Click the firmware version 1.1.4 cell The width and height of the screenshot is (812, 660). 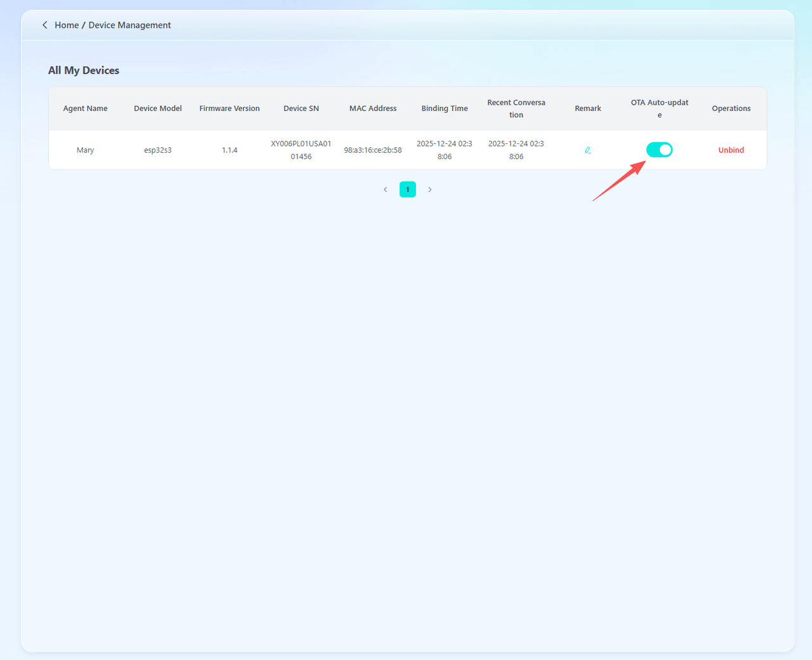pos(229,150)
